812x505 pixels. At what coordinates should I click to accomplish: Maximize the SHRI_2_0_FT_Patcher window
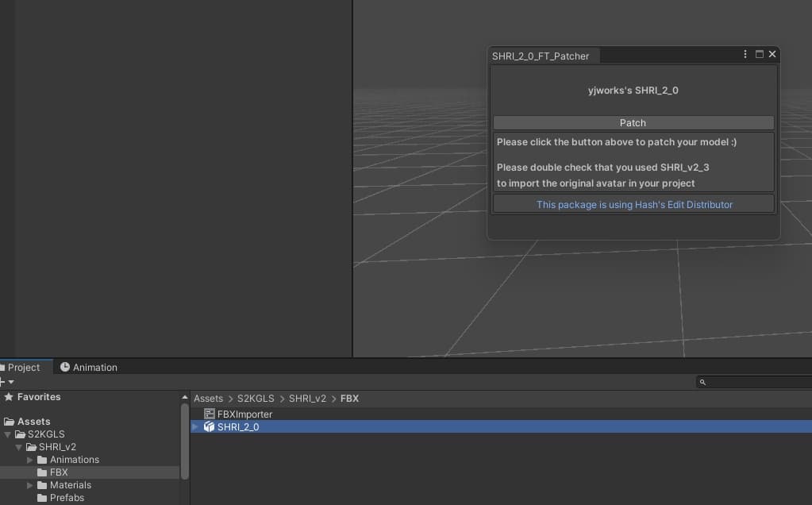coord(759,54)
